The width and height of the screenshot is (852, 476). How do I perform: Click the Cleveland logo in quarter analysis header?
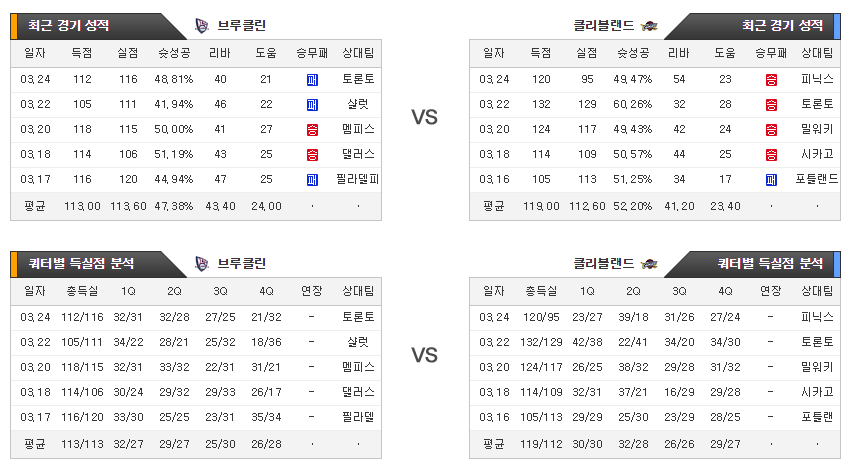coord(649,264)
